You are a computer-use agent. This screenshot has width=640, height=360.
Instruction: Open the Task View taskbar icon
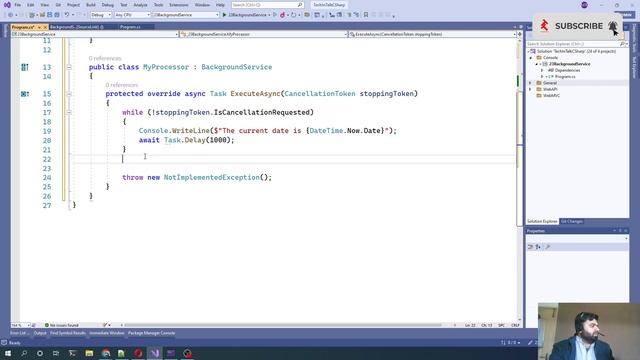point(56,353)
